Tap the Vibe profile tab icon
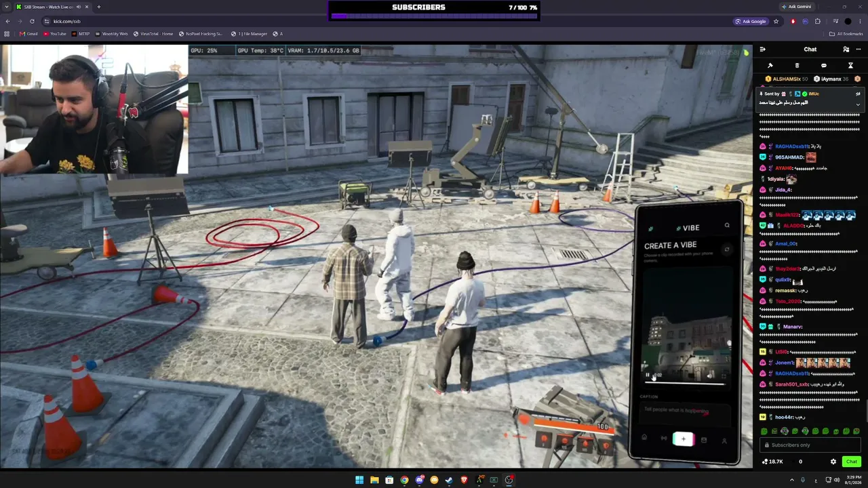868x488 pixels. point(724,441)
